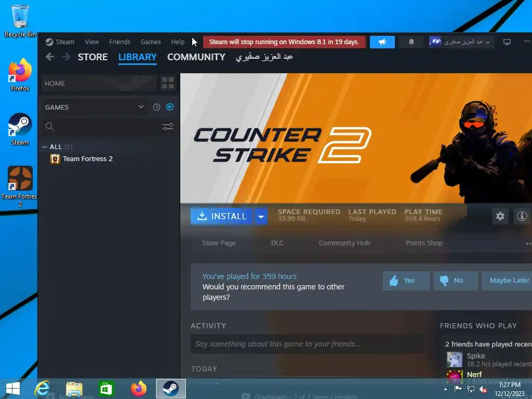532x399 pixels.
Task: Open the announcements megaphone button
Action: [x=382, y=42]
